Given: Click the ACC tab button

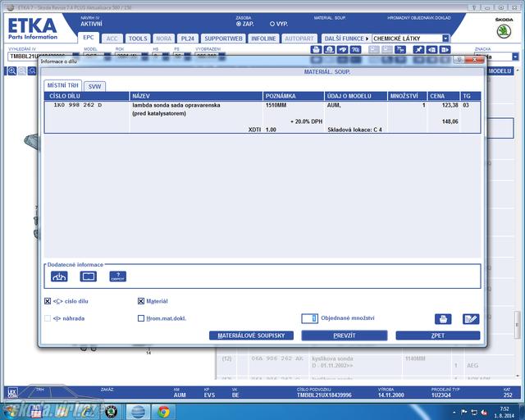Looking at the screenshot, I should point(112,39).
